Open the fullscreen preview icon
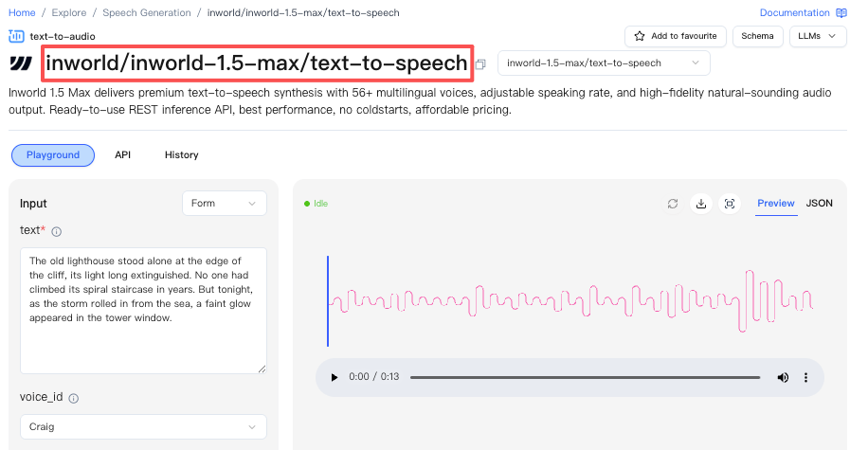The width and height of the screenshot is (868, 450). click(730, 204)
